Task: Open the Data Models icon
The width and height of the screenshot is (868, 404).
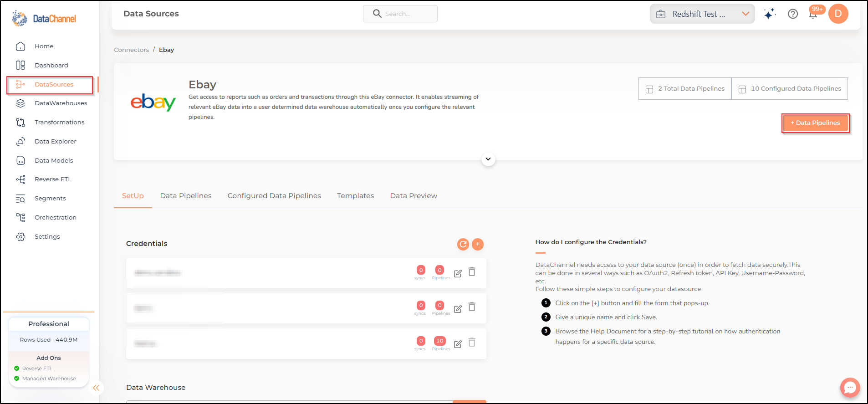Action: [20, 160]
